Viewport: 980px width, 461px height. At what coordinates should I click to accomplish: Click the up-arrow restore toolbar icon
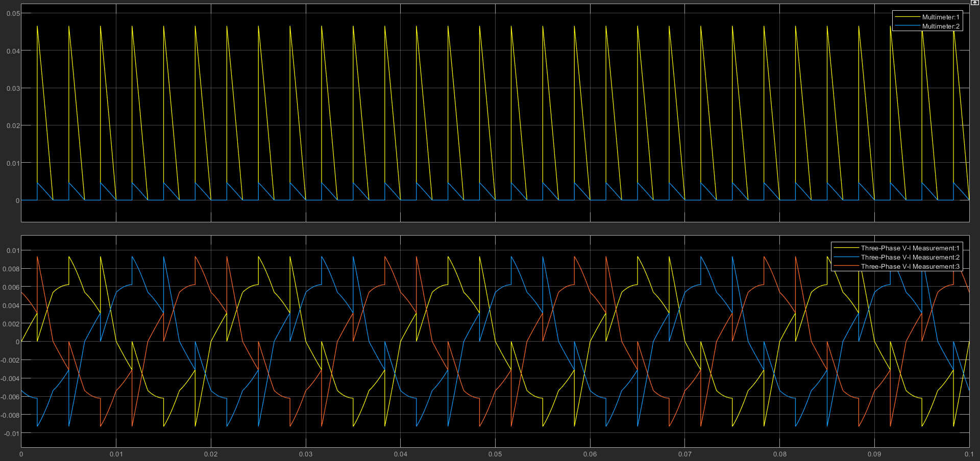(x=974, y=2)
